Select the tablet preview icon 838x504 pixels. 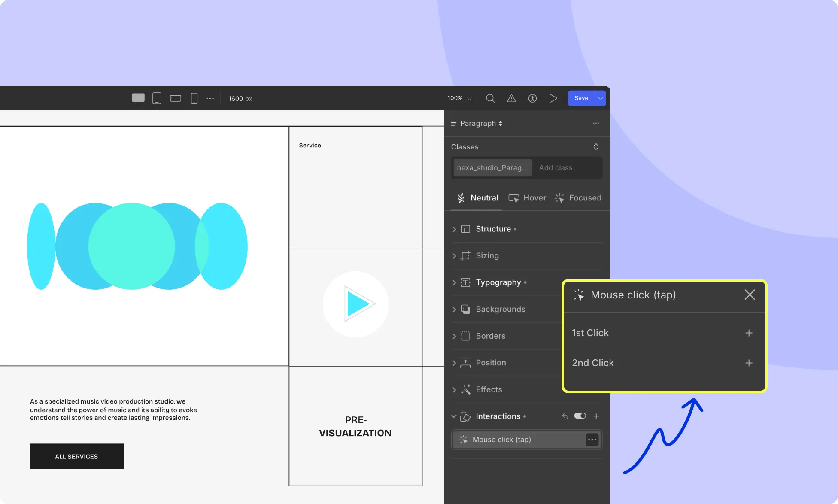[x=157, y=98]
